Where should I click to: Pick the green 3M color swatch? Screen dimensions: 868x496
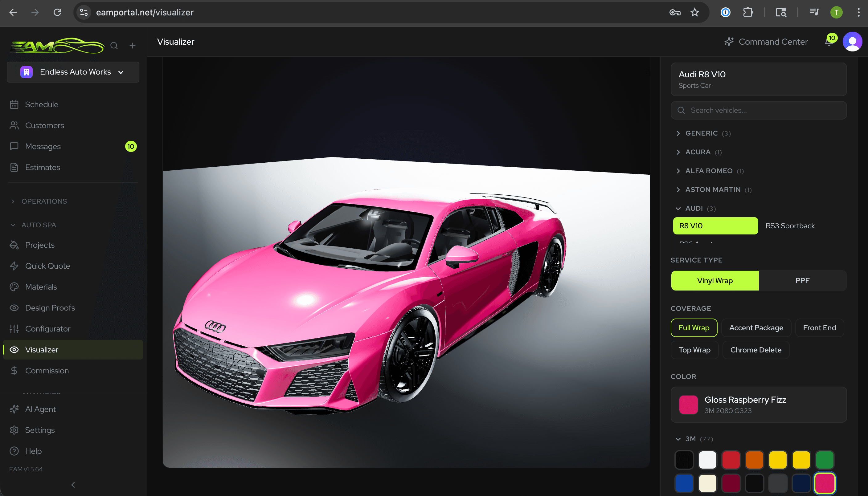tap(824, 460)
